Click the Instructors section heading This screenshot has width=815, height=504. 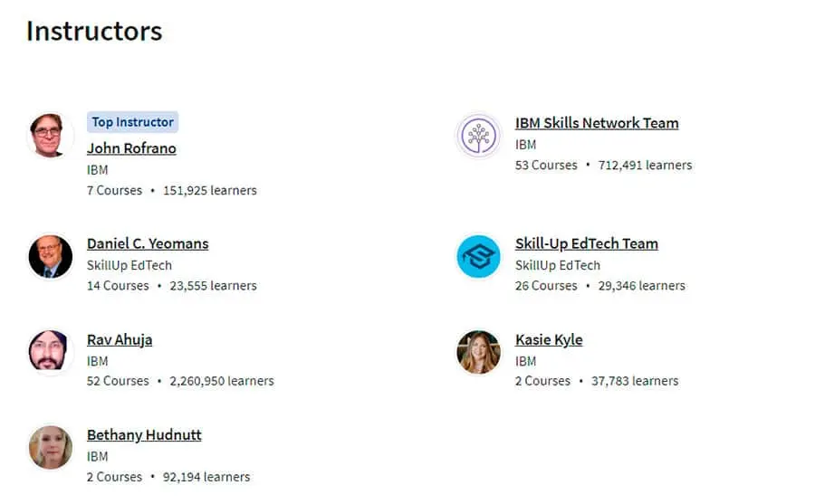pyautogui.click(x=94, y=31)
